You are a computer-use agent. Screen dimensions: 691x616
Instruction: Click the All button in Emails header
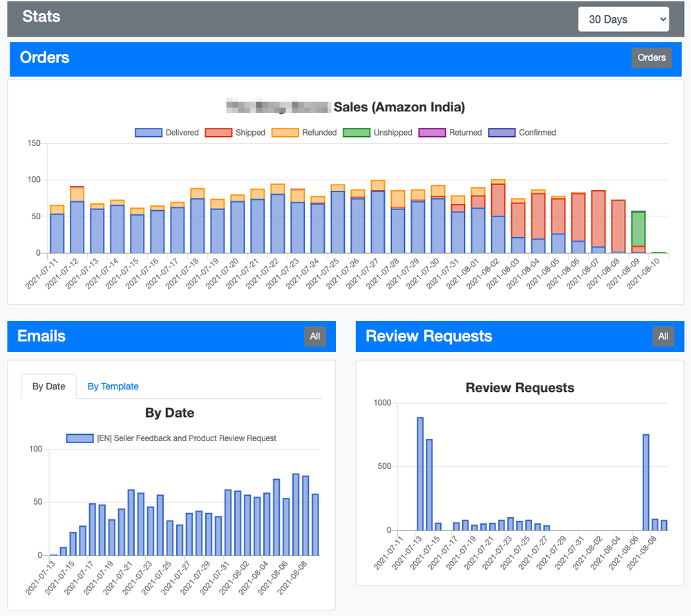click(x=314, y=337)
